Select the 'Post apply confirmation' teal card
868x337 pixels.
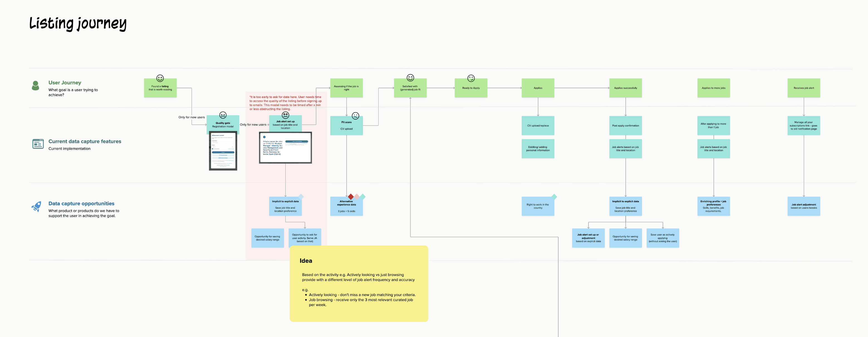point(626,126)
